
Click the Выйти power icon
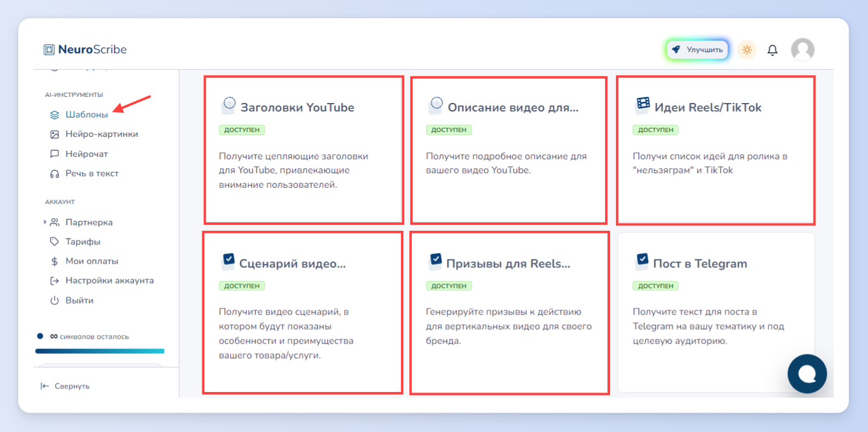pos(55,301)
